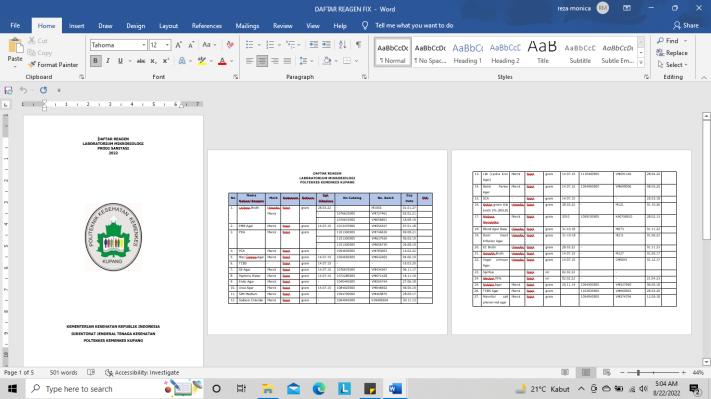Show paragraph marks with pilcrow icon

click(x=359, y=44)
